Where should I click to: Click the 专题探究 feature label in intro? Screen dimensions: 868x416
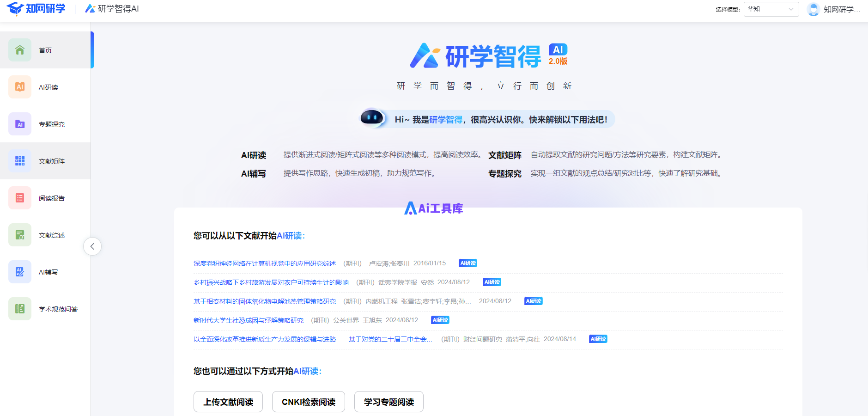click(x=505, y=174)
